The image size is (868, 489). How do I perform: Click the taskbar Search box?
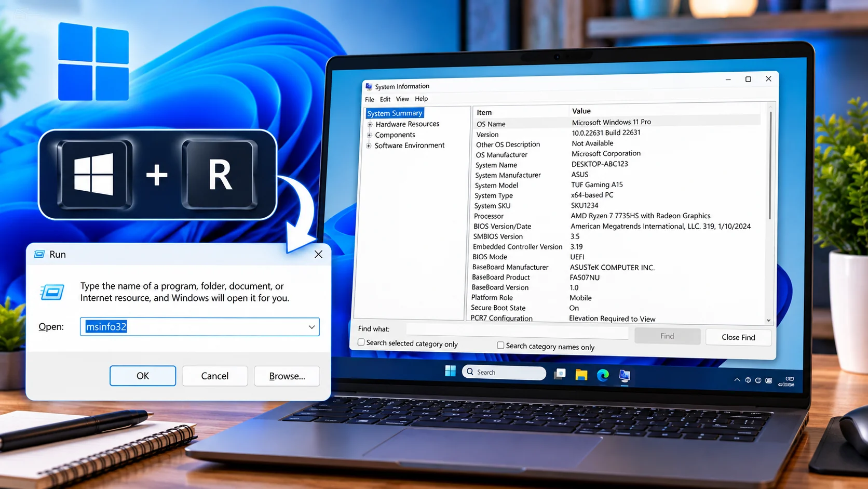pos(504,372)
